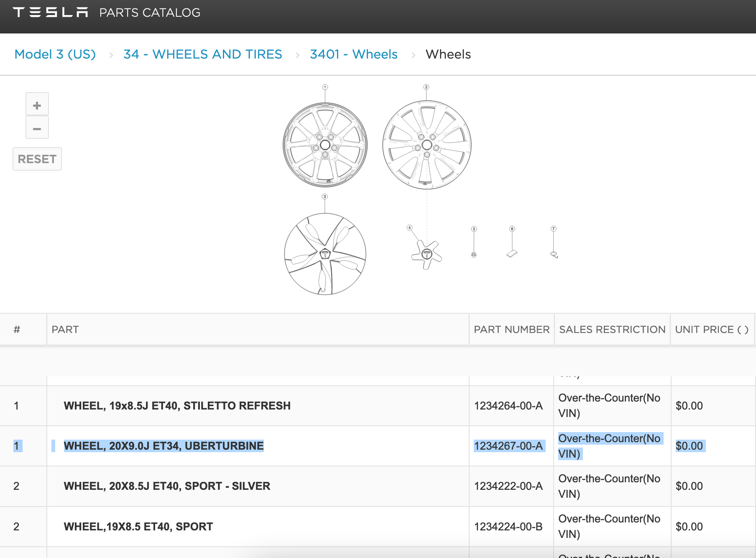
Task: Click sales restriction for Uberturbine wheel row
Action: [x=609, y=446]
